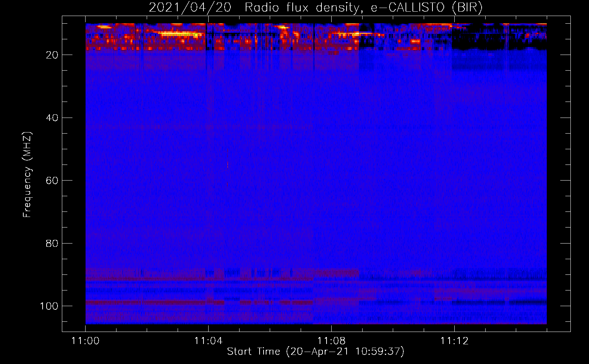Click the 'Frequency (MHZ)' axis label

(27, 174)
